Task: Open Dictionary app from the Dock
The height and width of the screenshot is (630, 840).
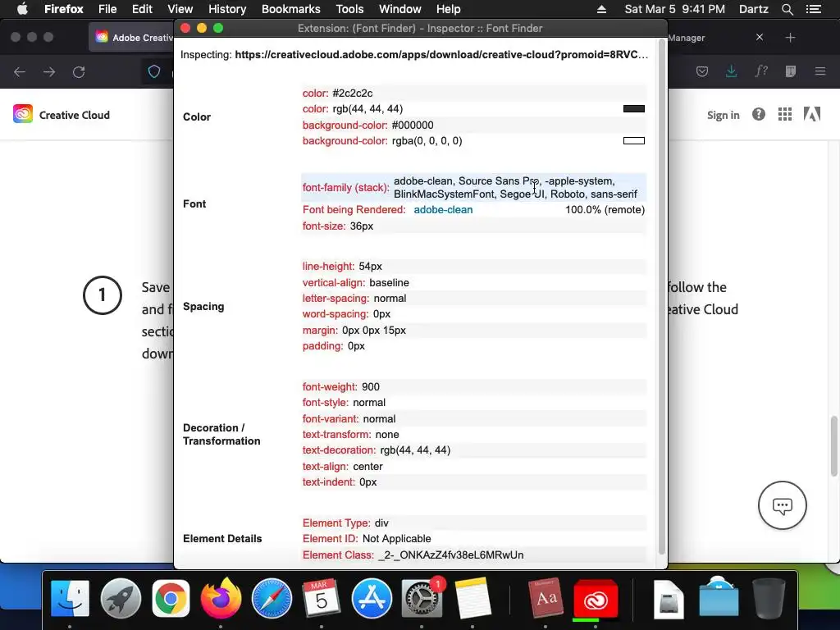Action: [546, 598]
